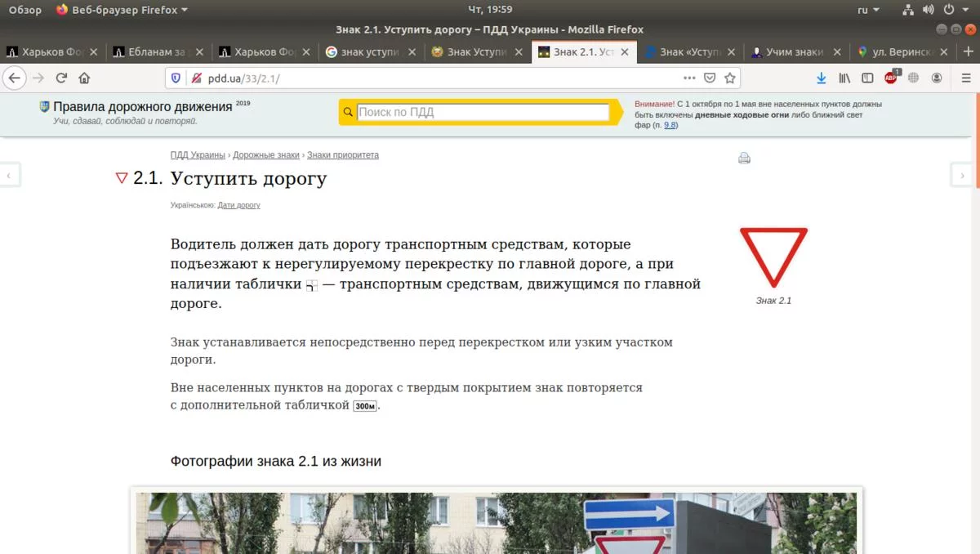
Task: Print the page with printer icon
Action: 744,159
